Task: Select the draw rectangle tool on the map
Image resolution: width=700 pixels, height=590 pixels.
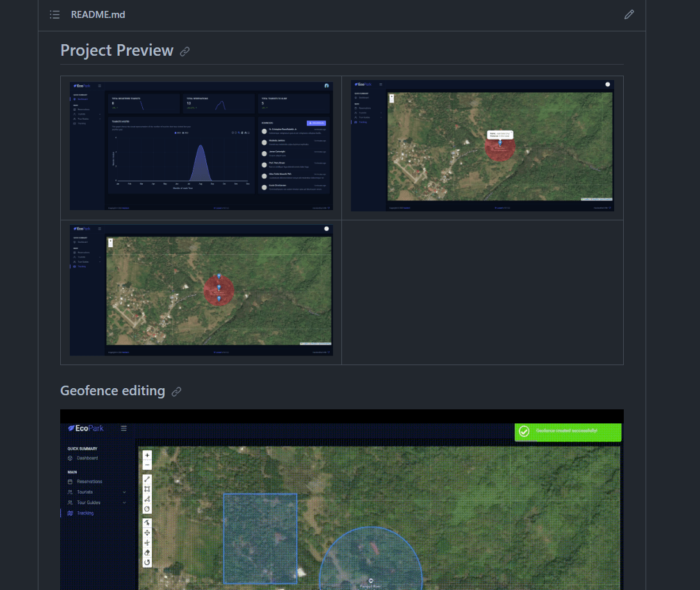Action: coord(147,489)
